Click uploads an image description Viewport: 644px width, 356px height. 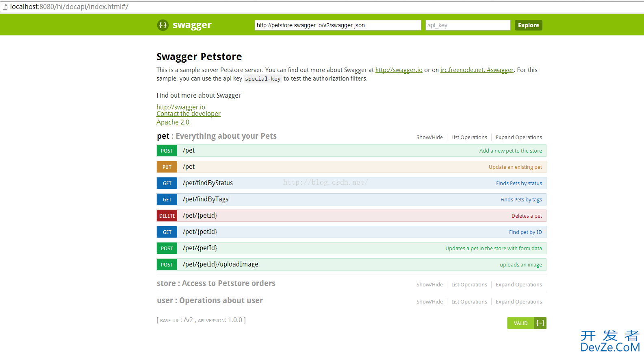coord(520,265)
